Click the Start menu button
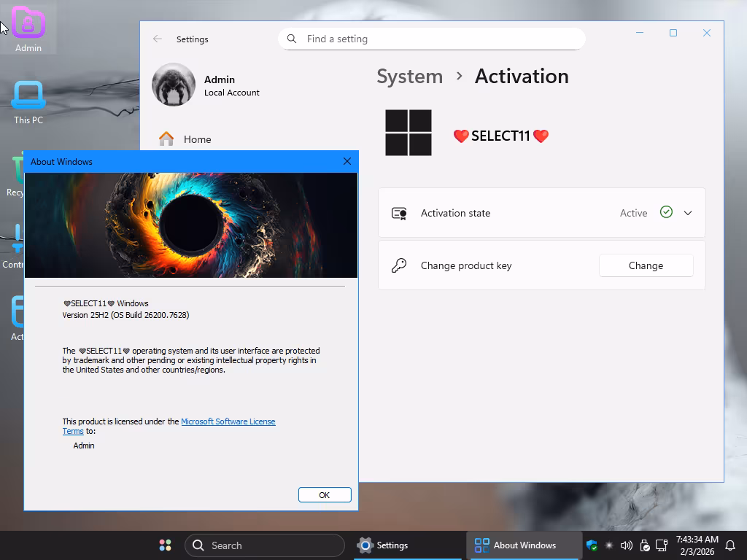The width and height of the screenshot is (747, 560). (166, 545)
